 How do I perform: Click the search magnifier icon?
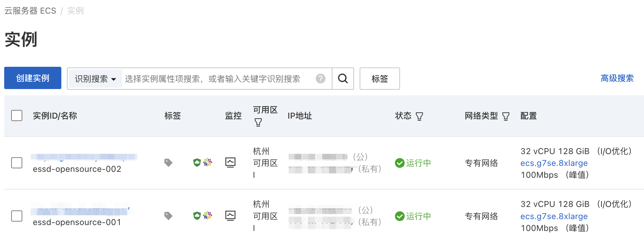point(343,79)
